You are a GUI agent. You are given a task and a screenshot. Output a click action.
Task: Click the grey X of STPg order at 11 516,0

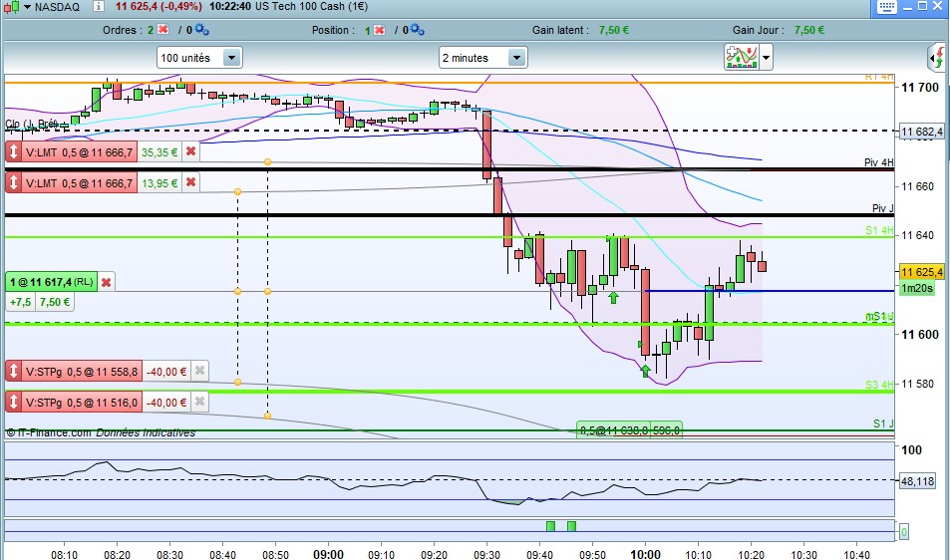tap(200, 402)
